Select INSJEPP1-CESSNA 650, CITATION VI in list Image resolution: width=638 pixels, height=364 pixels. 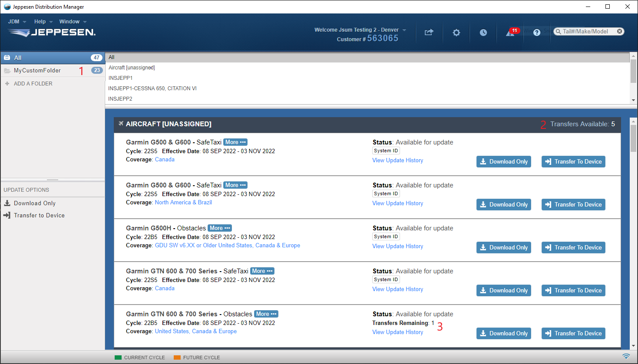click(152, 89)
